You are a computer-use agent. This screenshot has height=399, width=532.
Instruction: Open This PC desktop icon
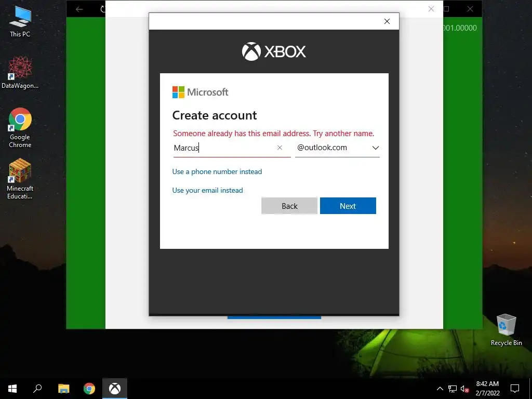pos(20,22)
